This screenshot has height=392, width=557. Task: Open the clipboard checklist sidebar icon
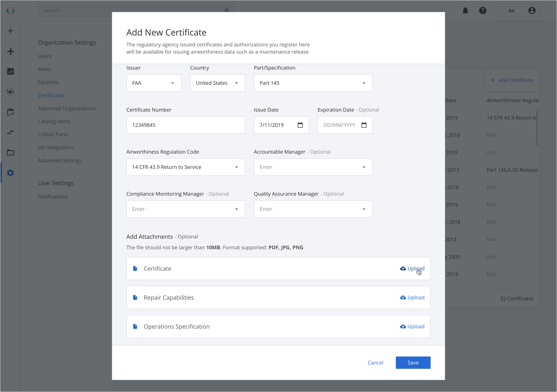coord(11,112)
